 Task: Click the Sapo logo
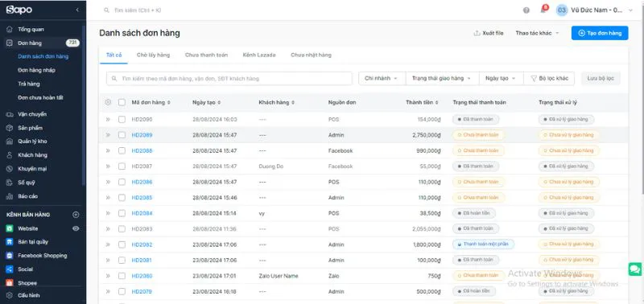click(19, 10)
